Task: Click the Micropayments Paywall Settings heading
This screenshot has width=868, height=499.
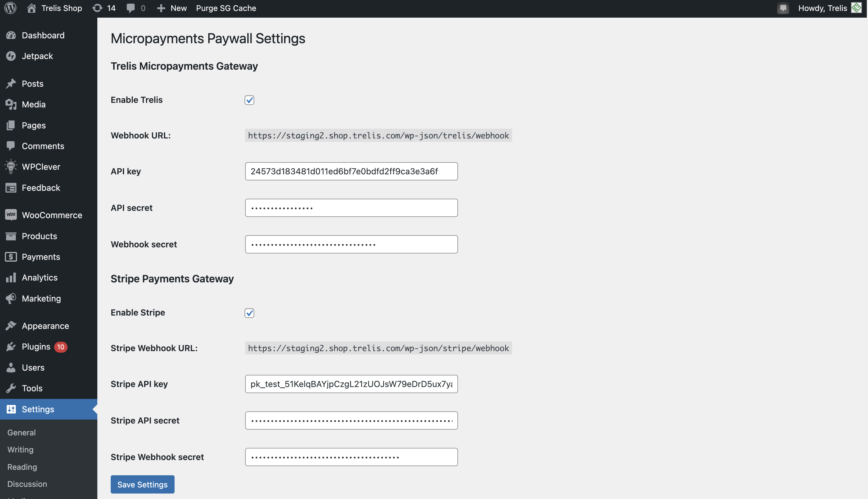Action: [x=208, y=38]
